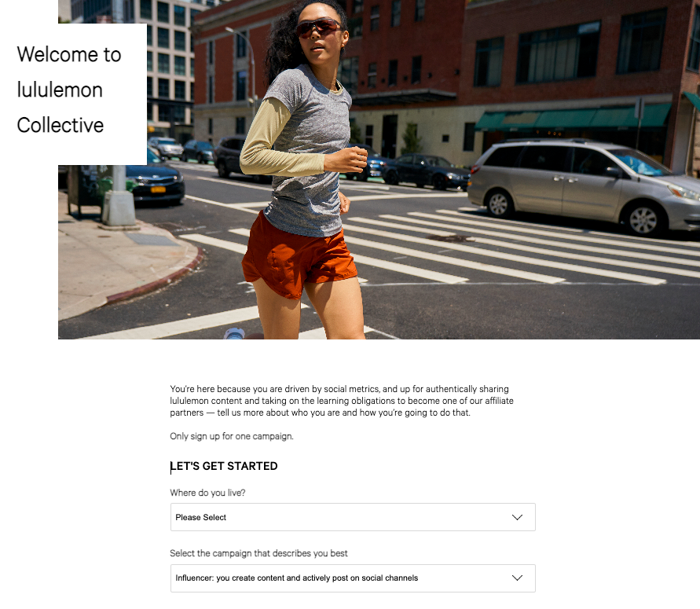This screenshot has width=700, height=609.
Task: Click the chevron arrow in the Where do you live field
Action: click(x=517, y=517)
